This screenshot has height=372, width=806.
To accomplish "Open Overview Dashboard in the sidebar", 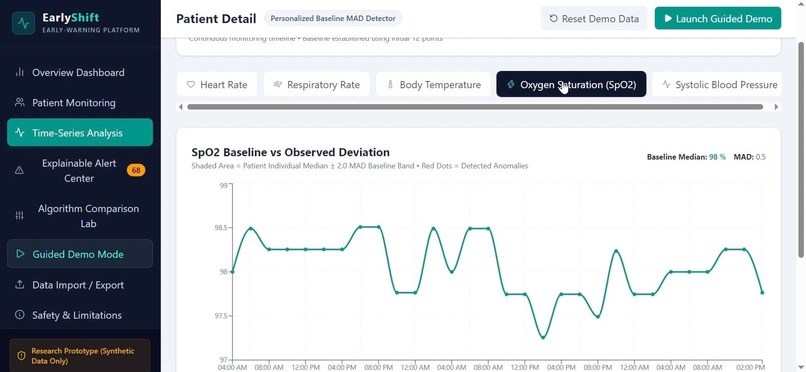I will click(80, 72).
